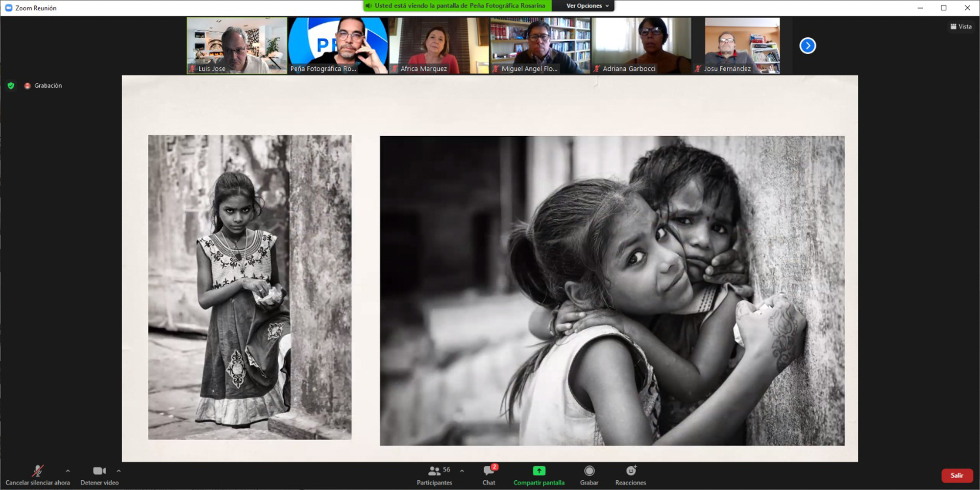Open the Vista layout menu
The height and width of the screenshot is (490, 980).
click(x=961, y=26)
